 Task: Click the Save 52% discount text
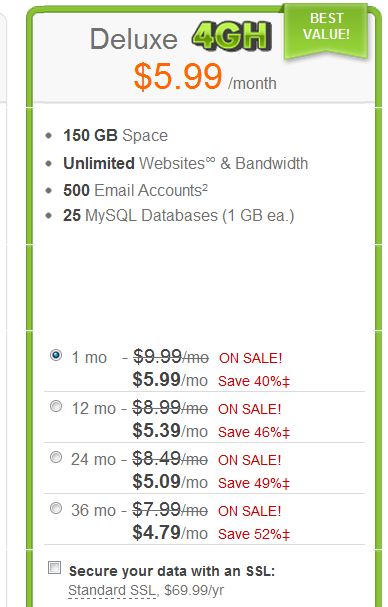point(254,535)
